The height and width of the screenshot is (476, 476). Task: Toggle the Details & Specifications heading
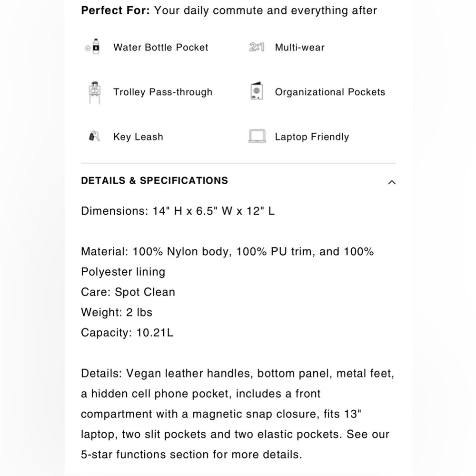pos(154,180)
